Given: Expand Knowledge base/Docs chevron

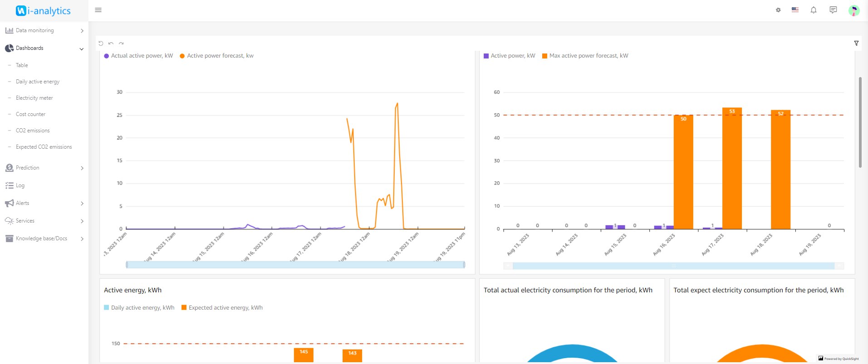Looking at the screenshot, I should 82,239.
